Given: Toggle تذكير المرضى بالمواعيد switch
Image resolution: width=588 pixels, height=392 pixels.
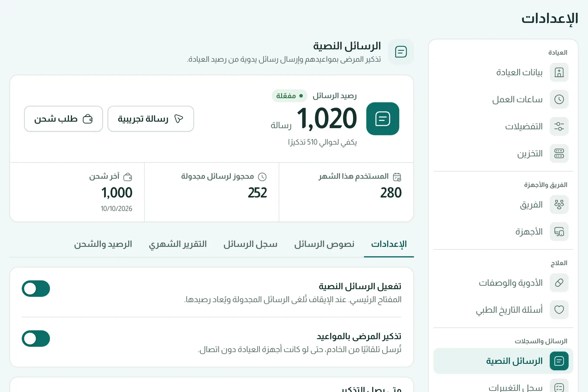Looking at the screenshot, I should tap(36, 338).
